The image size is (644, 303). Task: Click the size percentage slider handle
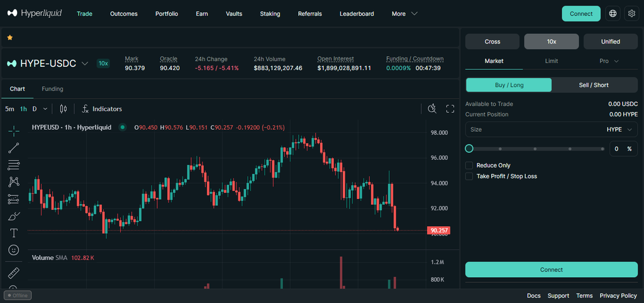[469, 149]
